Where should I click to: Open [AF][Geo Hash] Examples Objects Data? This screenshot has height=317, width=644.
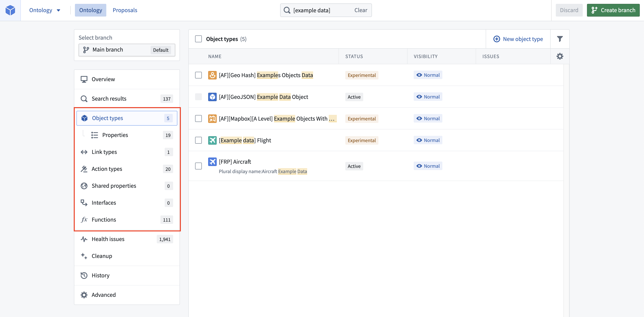click(266, 75)
